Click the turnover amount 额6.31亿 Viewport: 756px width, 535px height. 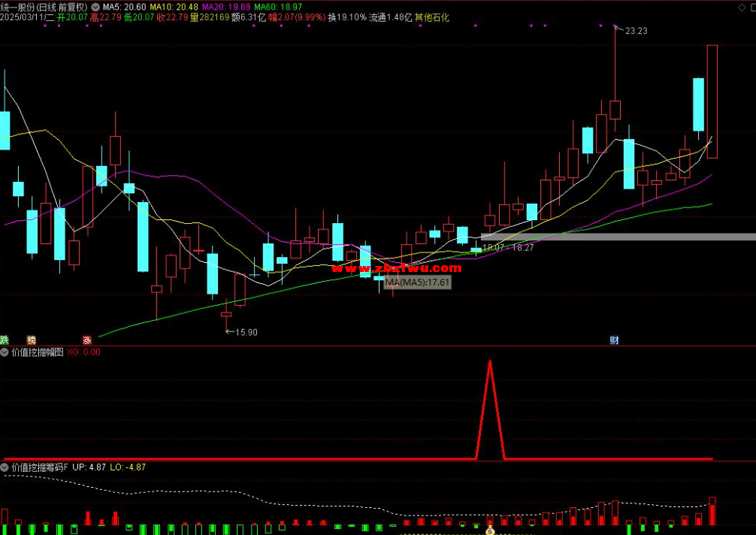pyautogui.click(x=249, y=18)
